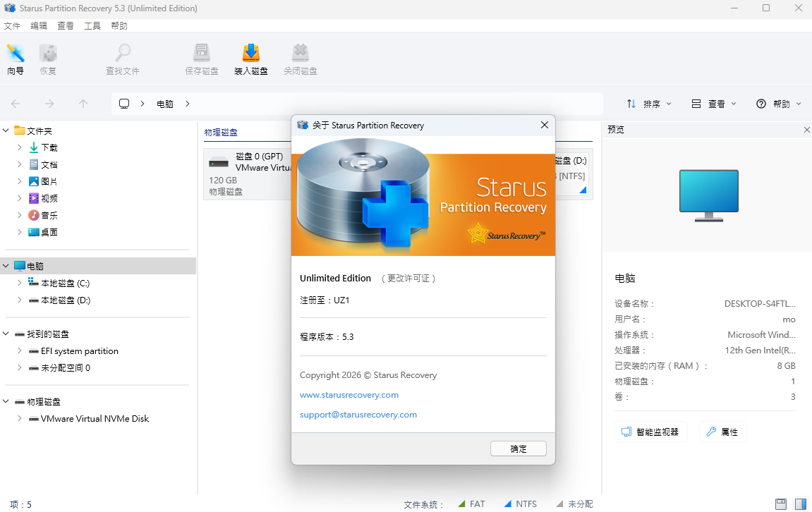812x512 pixels.
Task: Select the 磁盘 (D:) NTFS tile
Action: tap(574, 174)
